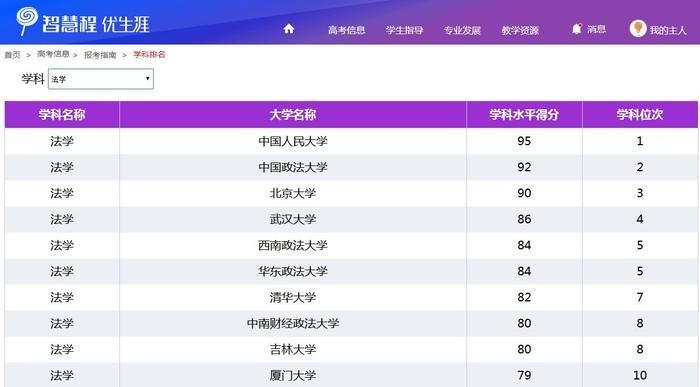700x387 pixels.
Task: Click score 79 for 厦门大学
Action: (524, 375)
